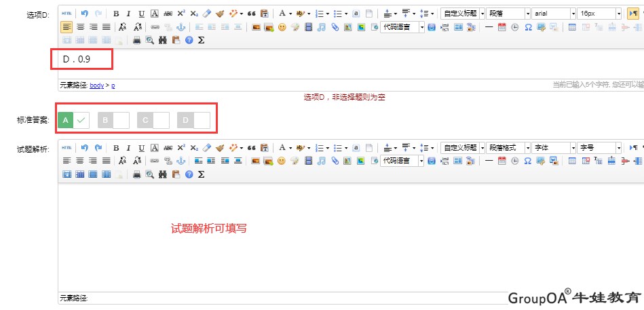This screenshot has width=644, height=310.
Task: Toggle left-to-right text direction in 选项D editor
Action: pos(634,14)
